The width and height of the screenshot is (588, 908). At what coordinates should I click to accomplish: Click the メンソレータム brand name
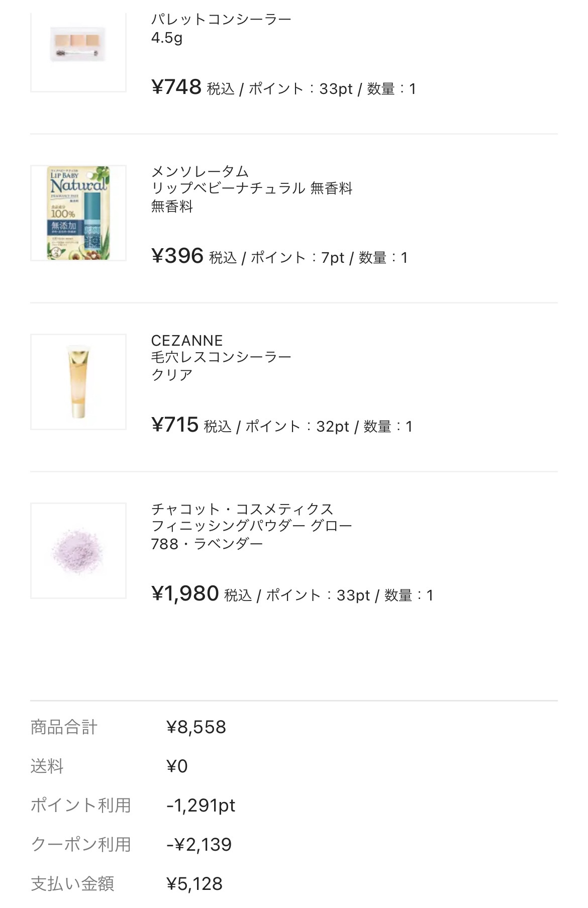pyautogui.click(x=200, y=171)
